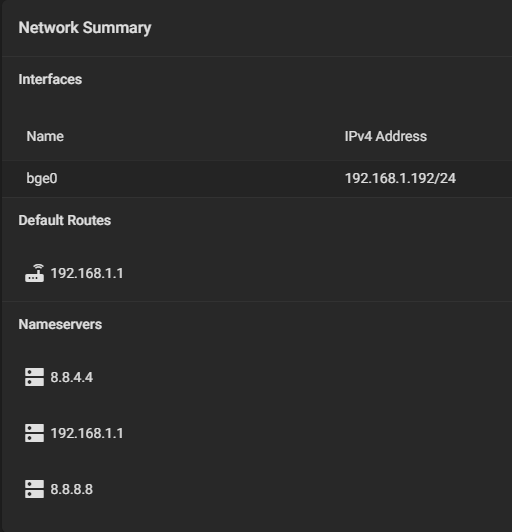Click the Interfaces section heading

(x=50, y=79)
